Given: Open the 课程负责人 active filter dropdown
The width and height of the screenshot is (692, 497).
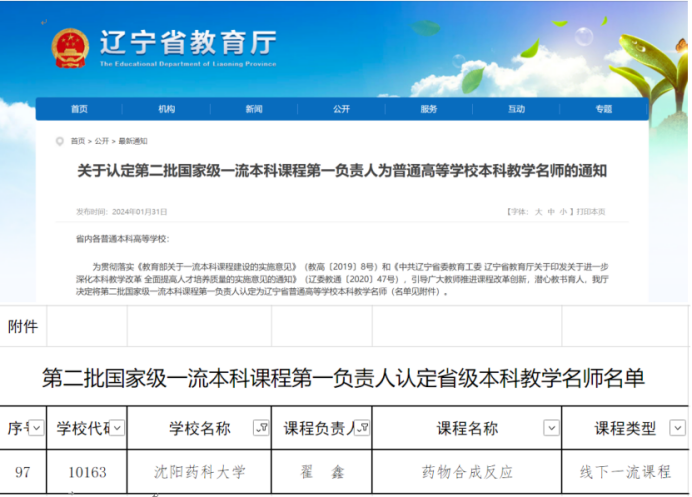Looking at the screenshot, I should 364,428.
